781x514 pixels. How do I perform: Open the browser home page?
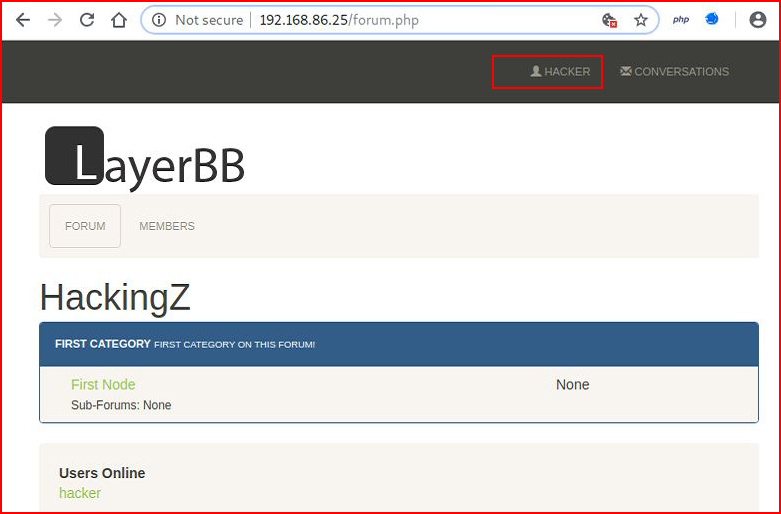(119, 20)
